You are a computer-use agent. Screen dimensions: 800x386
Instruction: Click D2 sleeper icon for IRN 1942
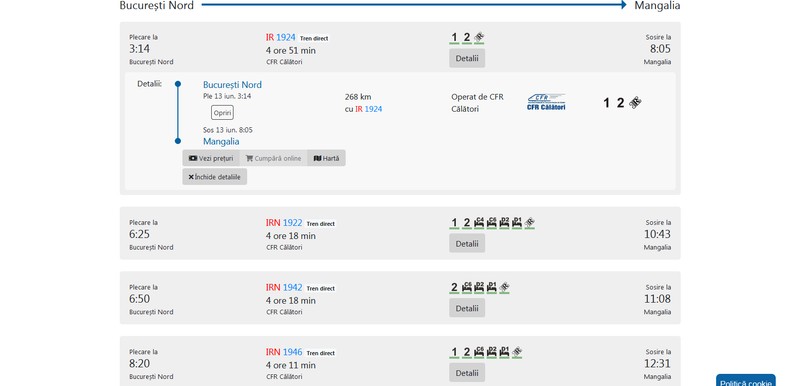click(x=479, y=288)
